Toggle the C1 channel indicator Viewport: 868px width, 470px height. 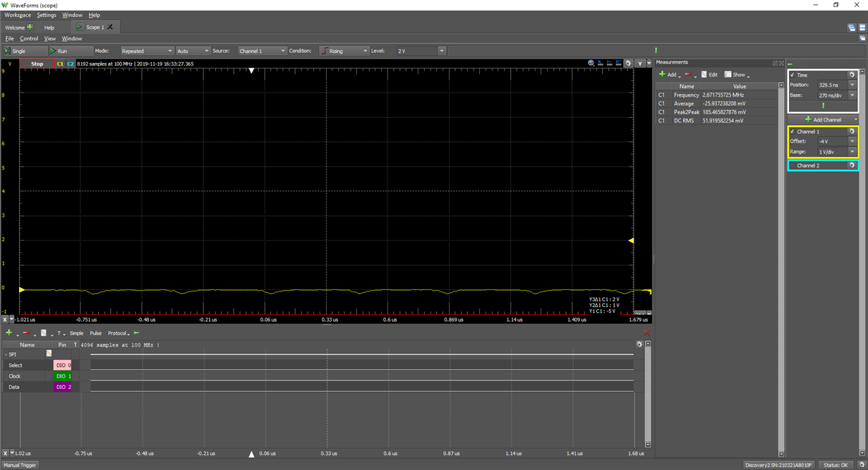pyautogui.click(x=61, y=64)
